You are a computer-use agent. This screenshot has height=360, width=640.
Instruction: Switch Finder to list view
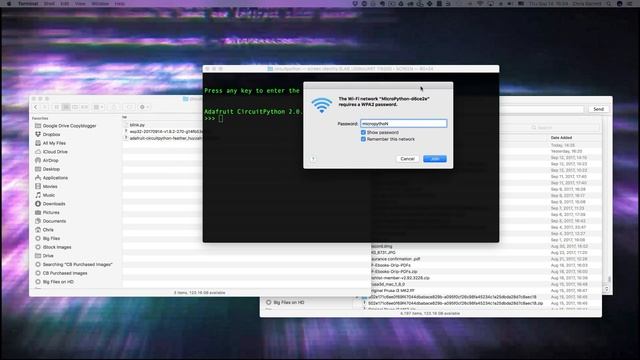tap(66, 107)
